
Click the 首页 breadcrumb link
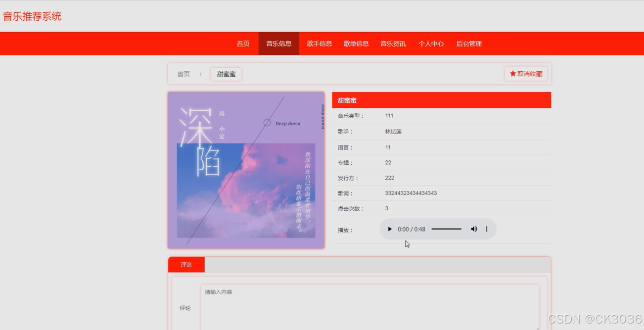(x=184, y=74)
